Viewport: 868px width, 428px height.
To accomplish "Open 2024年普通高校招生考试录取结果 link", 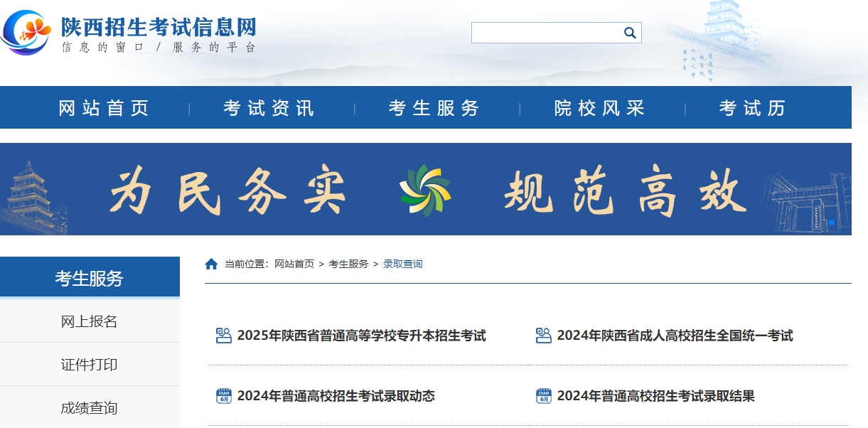I will (x=655, y=396).
